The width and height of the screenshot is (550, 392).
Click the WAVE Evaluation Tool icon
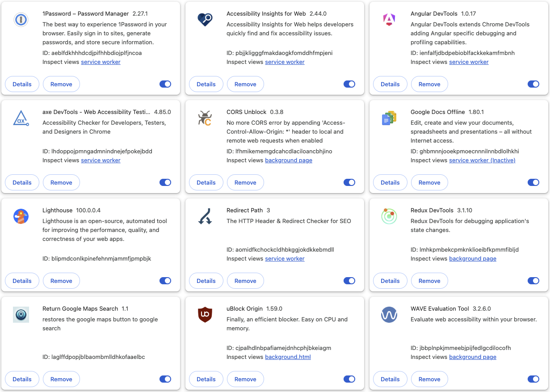(x=389, y=315)
